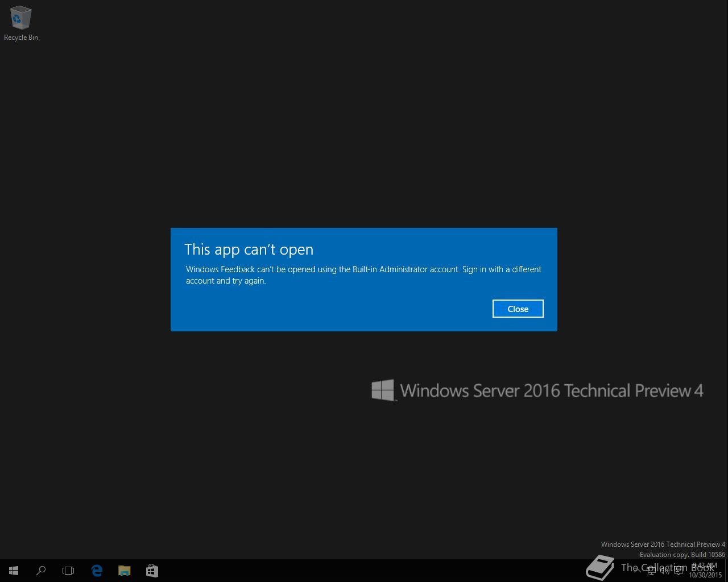Viewport: 728px width, 582px height.
Task: Open the Action Center notifications icon
Action: (x=679, y=570)
